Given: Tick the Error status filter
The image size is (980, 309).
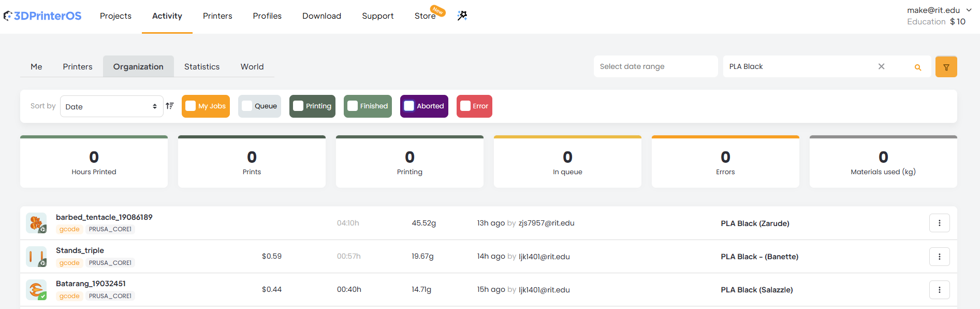Looking at the screenshot, I should (x=465, y=106).
